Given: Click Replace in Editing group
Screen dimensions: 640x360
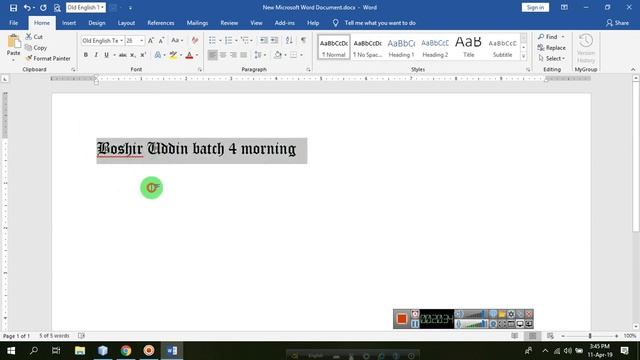Looking at the screenshot, I should tap(552, 48).
